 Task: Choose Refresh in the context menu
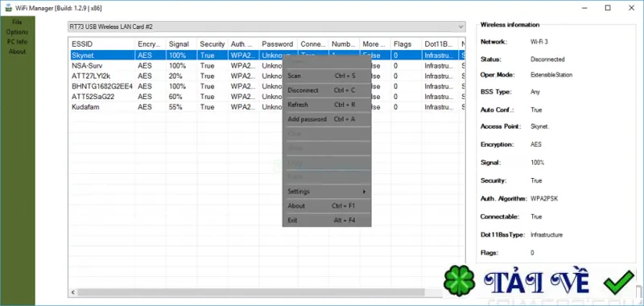click(327, 105)
